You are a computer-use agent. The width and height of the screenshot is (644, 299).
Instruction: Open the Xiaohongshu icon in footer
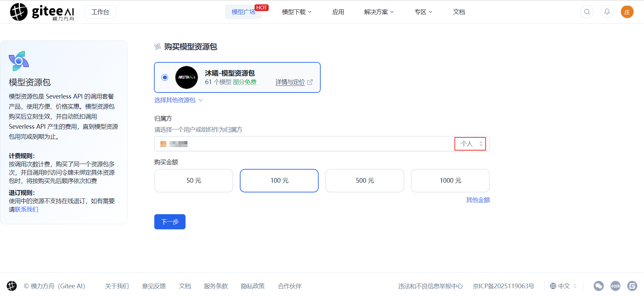(615, 286)
